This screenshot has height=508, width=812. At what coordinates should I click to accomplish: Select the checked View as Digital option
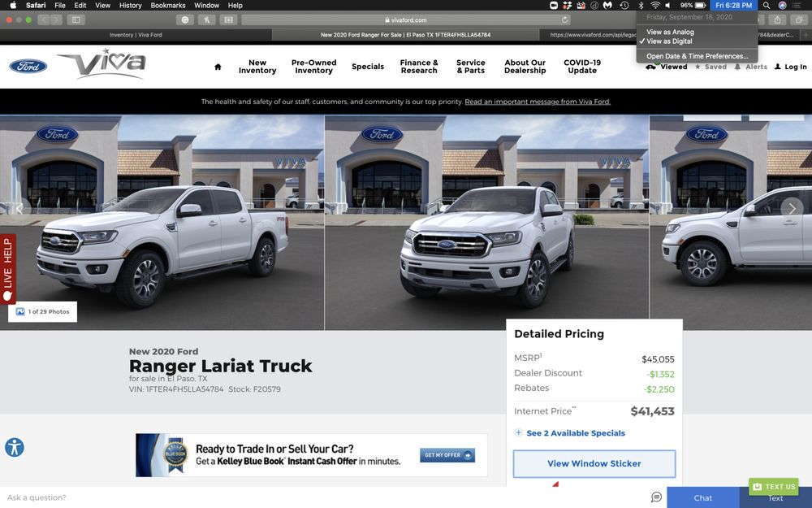[x=697, y=41]
